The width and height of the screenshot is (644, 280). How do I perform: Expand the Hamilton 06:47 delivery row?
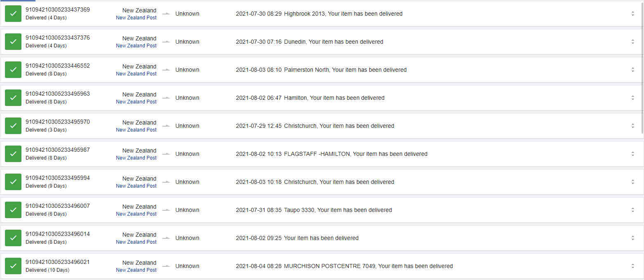click(x=632, y=98)
